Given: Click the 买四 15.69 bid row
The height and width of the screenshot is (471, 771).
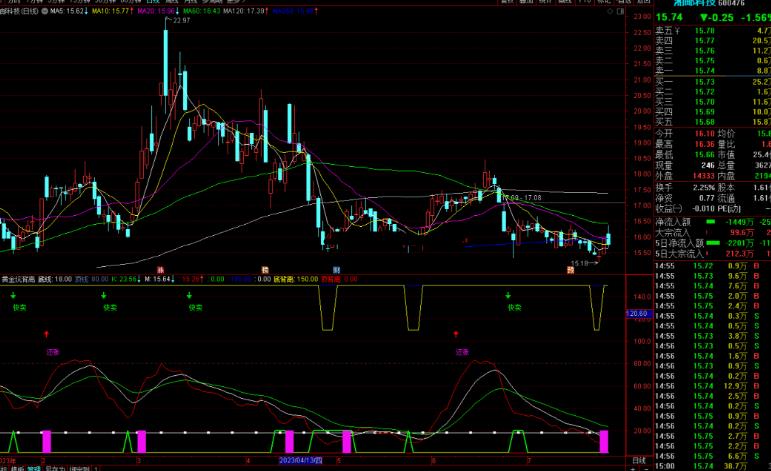Looking at the screenshot, I should pos(713,112).
